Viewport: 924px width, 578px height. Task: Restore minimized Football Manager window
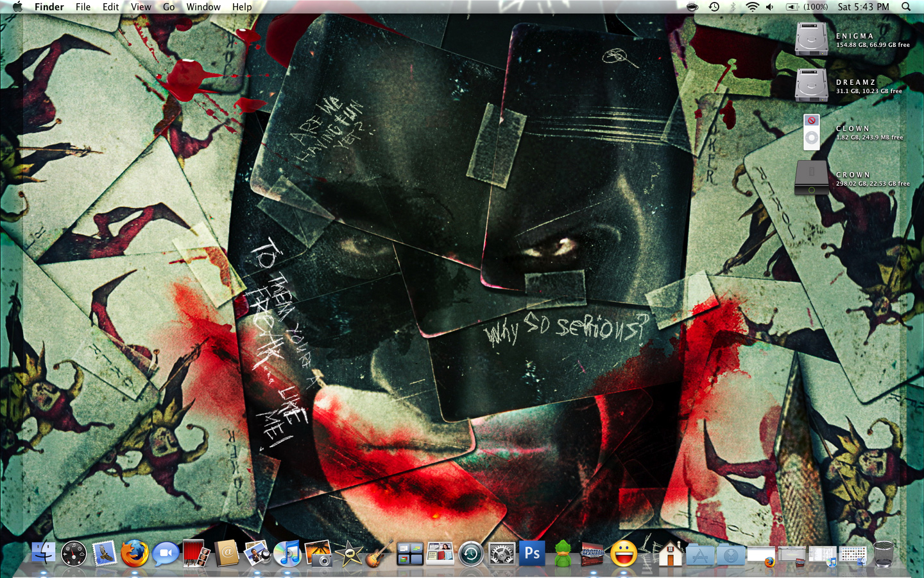792,556
